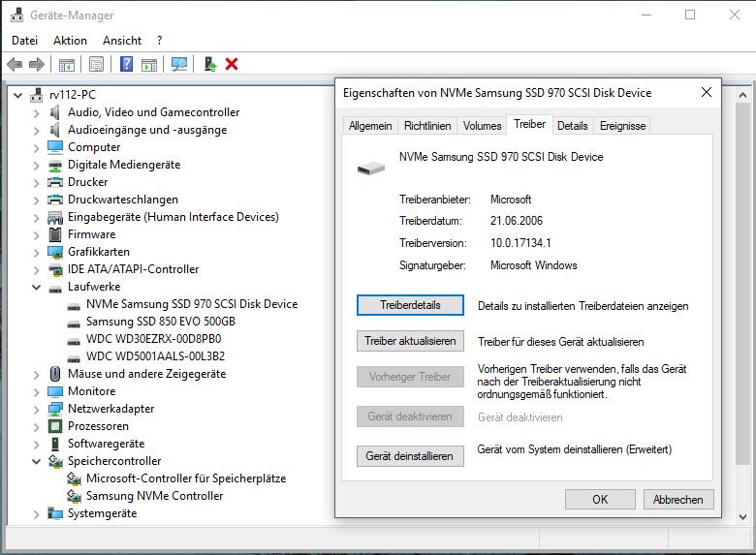Click the Computer category monitor icon
Viewport: 756px width, 555px height.
(55, 147)
